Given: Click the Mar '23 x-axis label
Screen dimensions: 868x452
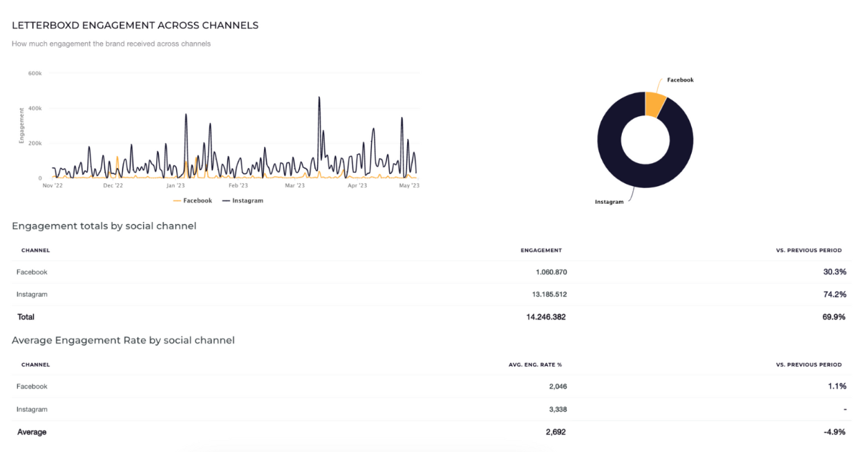Looking at the screenshot, I should (x=295, y=186).
